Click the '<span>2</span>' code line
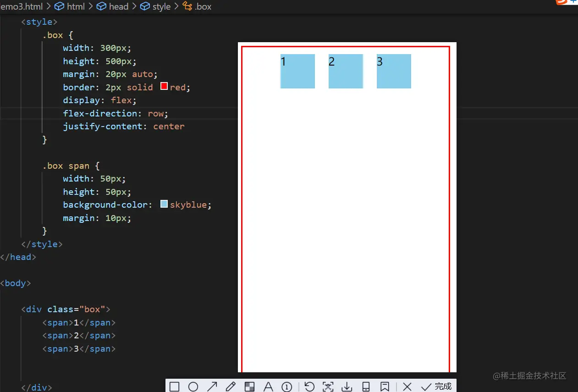Image resolution: width=578 pixels, height=392 pixels. 79,336
